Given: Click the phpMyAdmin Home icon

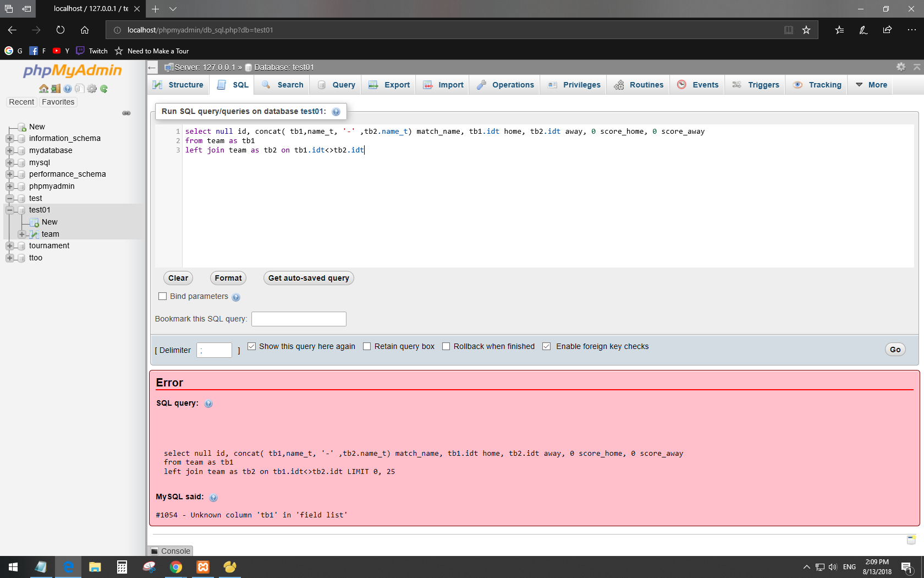Looking at the screenshot, I should coord(43,89).
